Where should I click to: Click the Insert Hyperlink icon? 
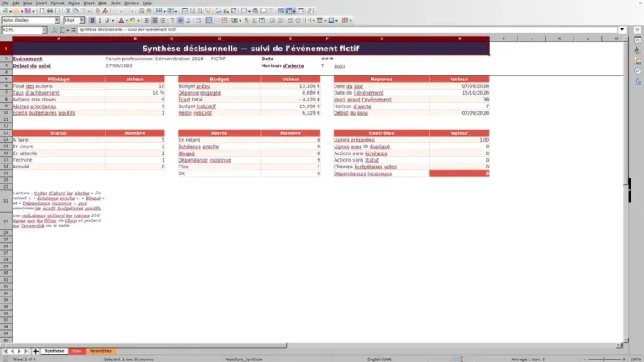tap(256, 11)
